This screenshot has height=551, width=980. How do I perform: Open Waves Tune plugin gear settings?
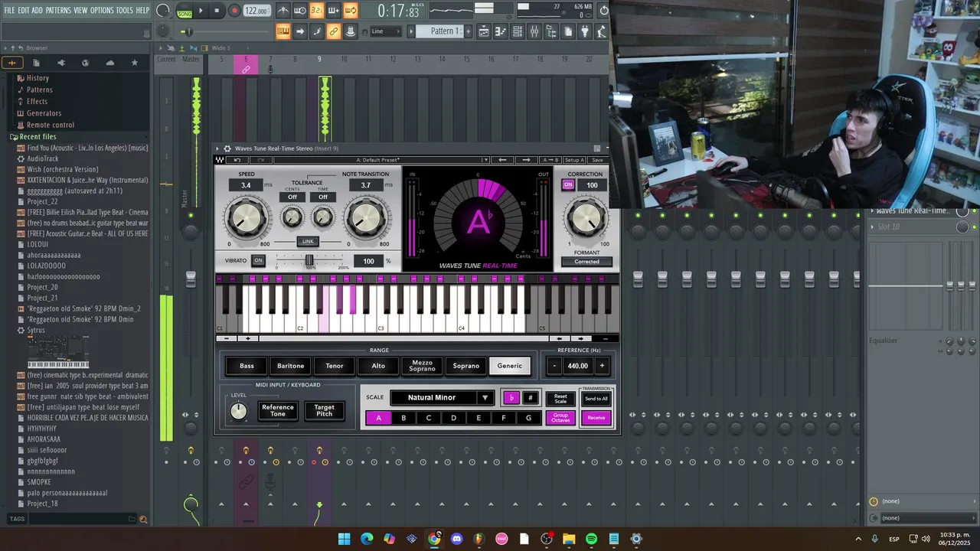[x=227, y=148]
